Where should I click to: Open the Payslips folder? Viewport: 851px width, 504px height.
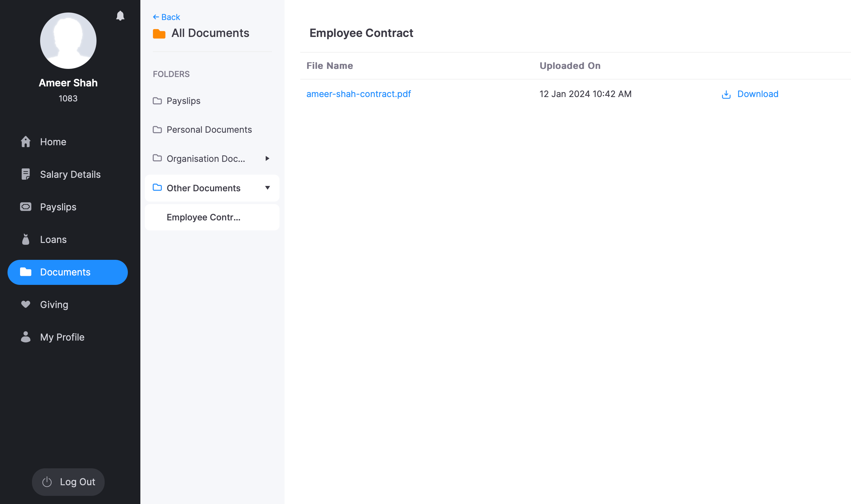183,100
